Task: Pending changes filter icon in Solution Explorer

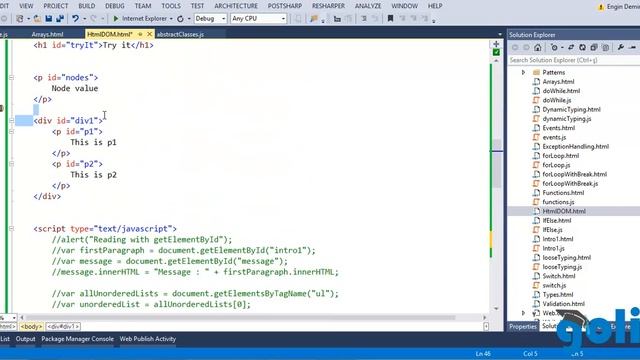Action: pos(554,47)
